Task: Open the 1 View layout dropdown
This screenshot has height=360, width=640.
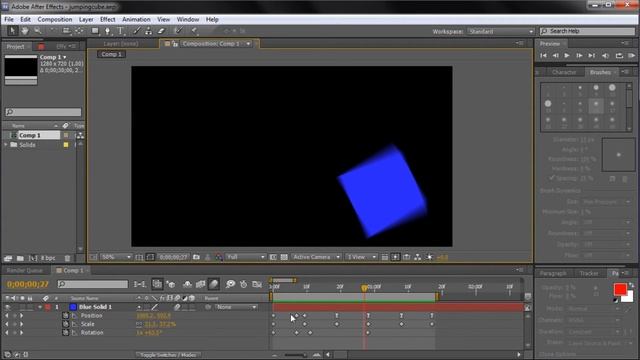Action: point(361,257)
